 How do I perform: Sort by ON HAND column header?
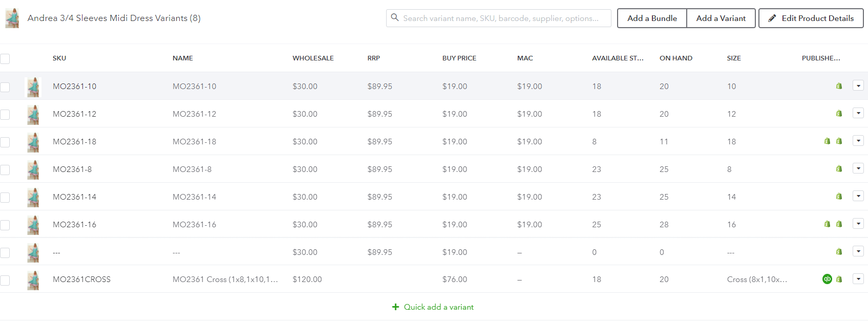675,58
